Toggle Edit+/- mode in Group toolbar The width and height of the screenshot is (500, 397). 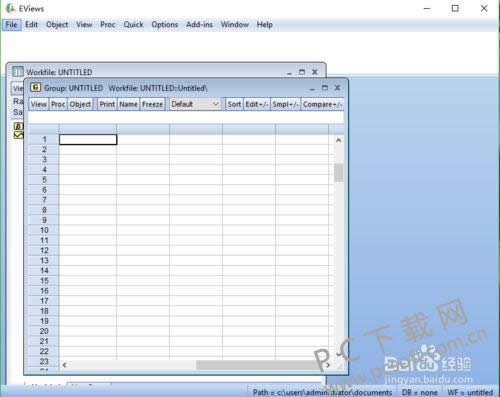point(257,104)
